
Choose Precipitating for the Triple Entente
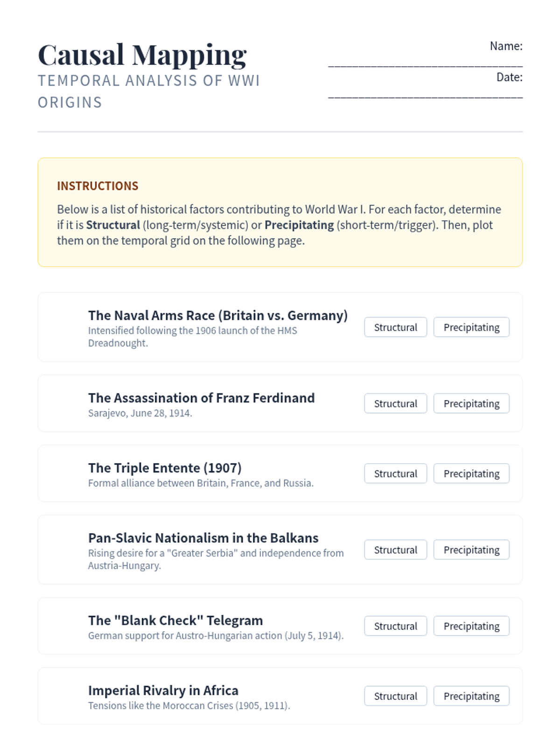pos(471,473)
